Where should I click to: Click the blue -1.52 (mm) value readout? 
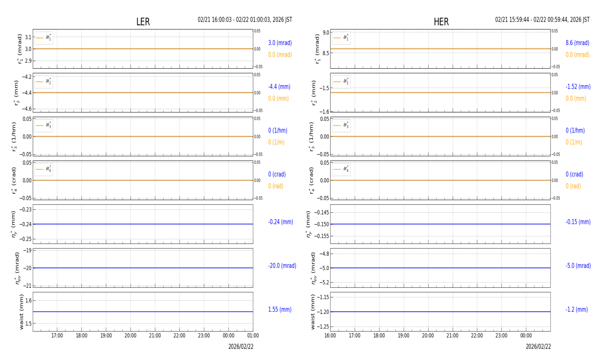pyautogui.click(x=578, y=87)
